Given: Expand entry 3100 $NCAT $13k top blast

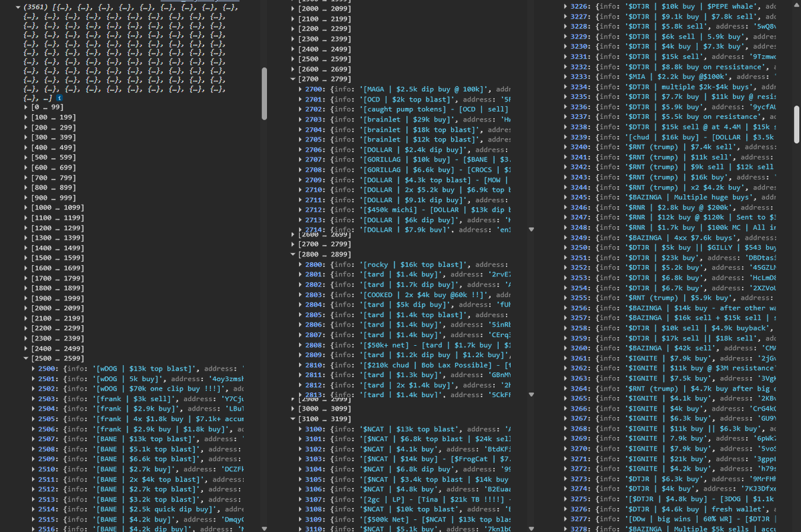Looking at the screenshot, I should click(300, 429).
